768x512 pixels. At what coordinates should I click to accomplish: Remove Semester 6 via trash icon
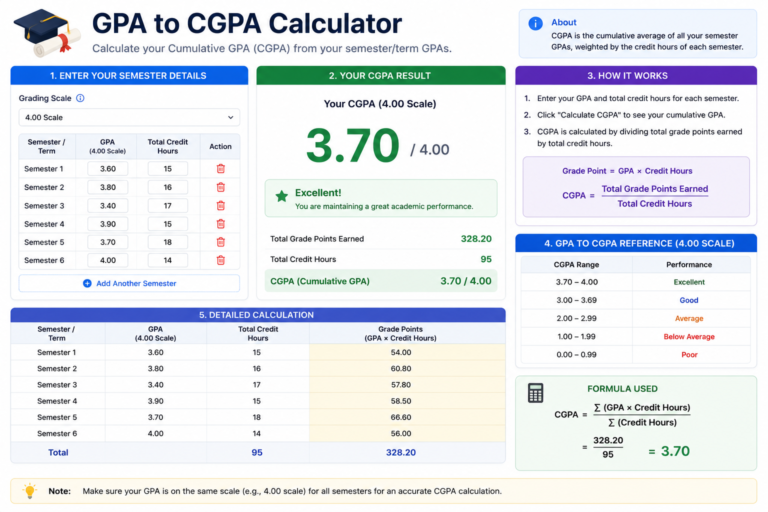click(x=220, y=260)
